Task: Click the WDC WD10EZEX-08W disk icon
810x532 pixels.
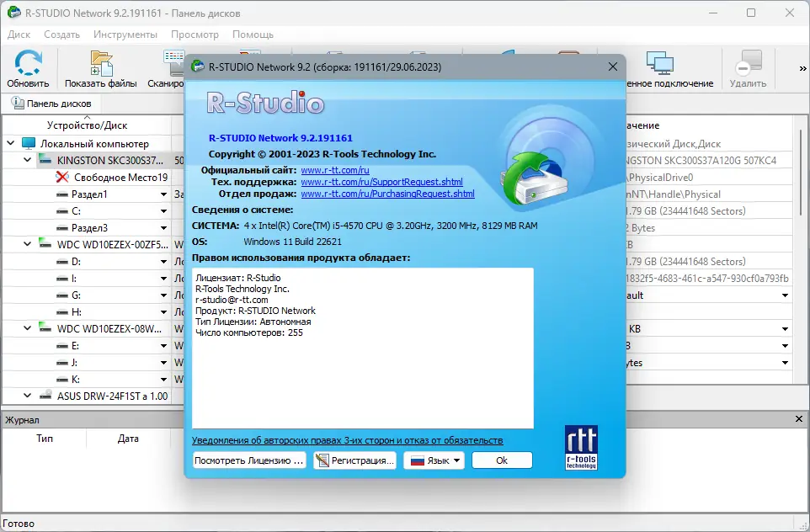Action: (x=45, y=328)
